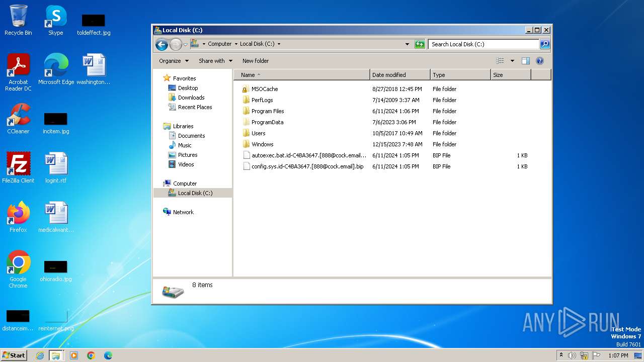The image size is (644, 362).
Task: Click the Back navigation arrow in Explorer
Action: click(162, 44)
